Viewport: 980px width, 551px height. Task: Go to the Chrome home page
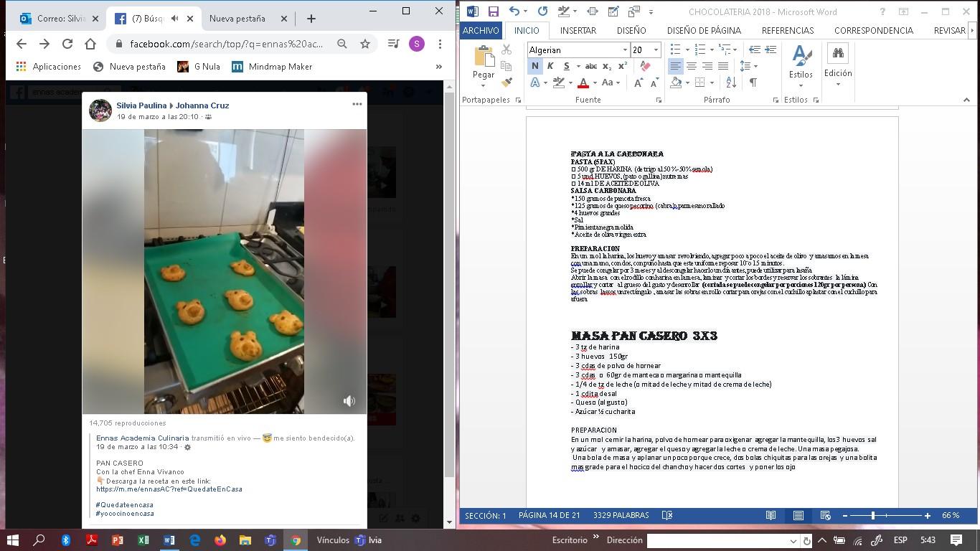90,44
